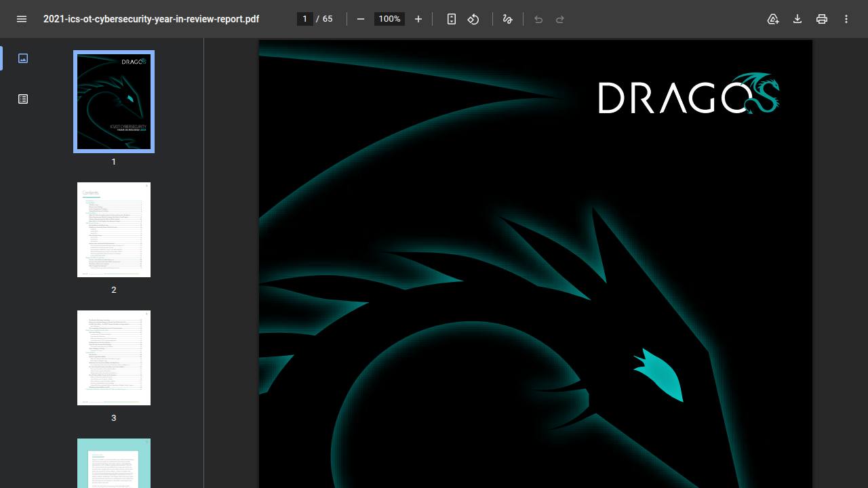The image size is (868, 488).
Task: Switch to document outline view
Action: point(23,99)
